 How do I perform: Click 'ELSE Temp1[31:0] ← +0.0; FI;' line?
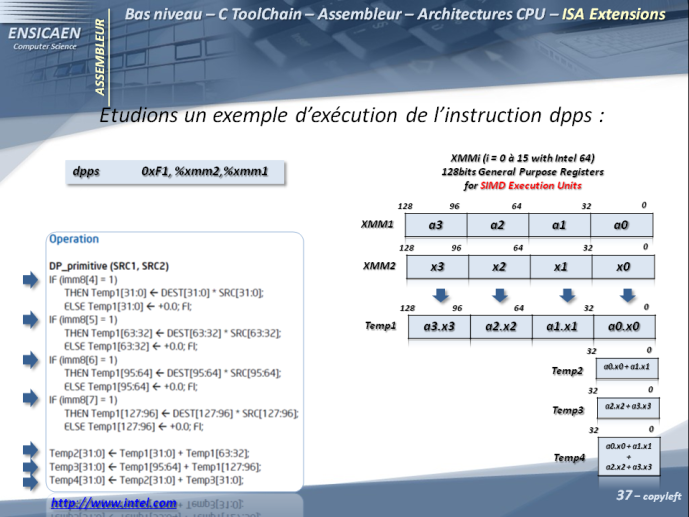(x=128, y=306)
